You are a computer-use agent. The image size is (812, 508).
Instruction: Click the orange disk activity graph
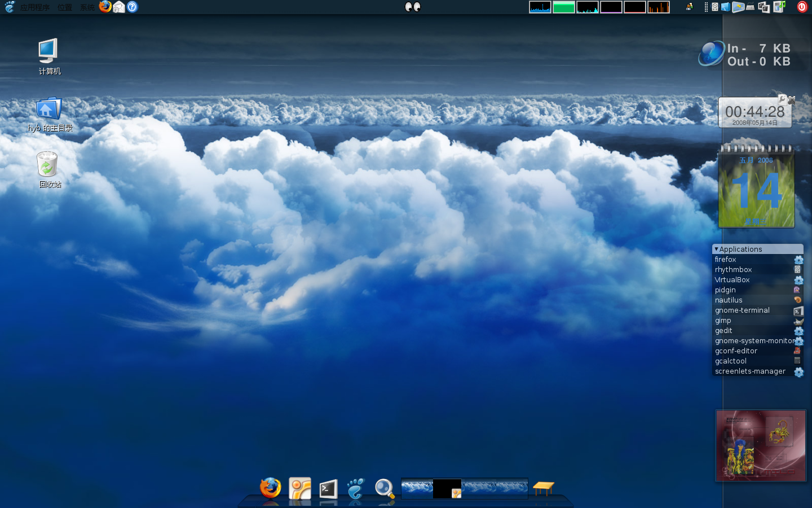click(659, 7)
